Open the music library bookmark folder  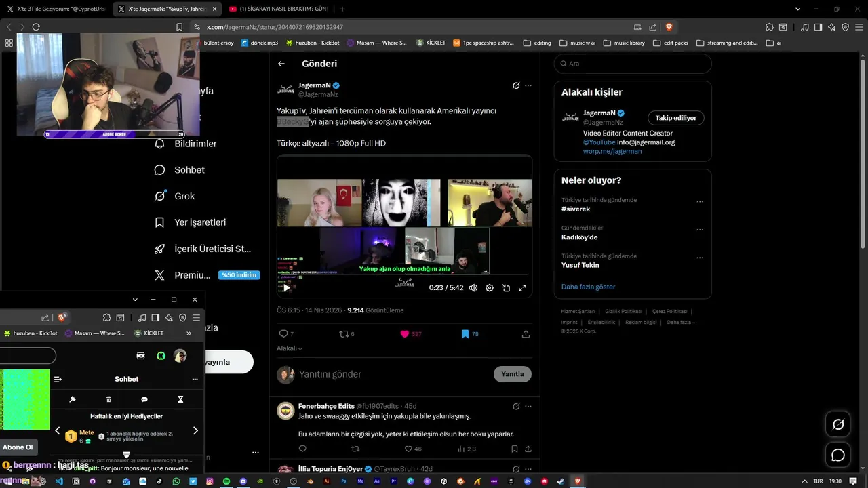click(624, 43)
